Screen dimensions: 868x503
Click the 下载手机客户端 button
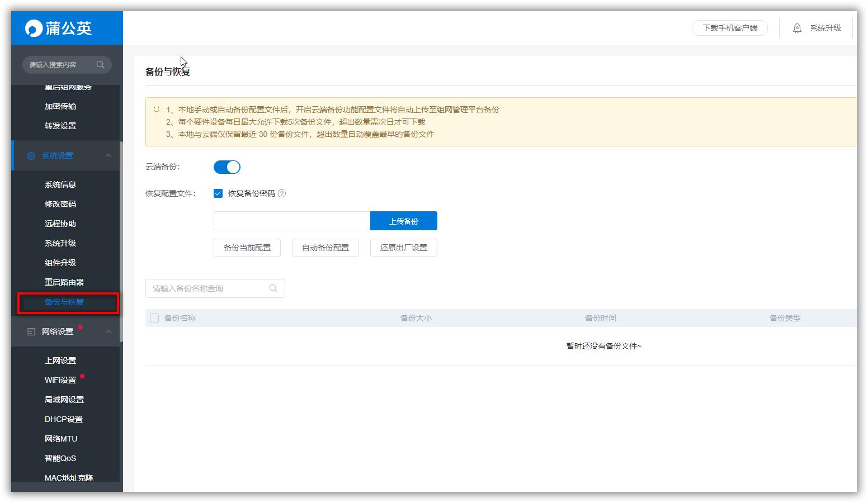(x=730, y=27)
